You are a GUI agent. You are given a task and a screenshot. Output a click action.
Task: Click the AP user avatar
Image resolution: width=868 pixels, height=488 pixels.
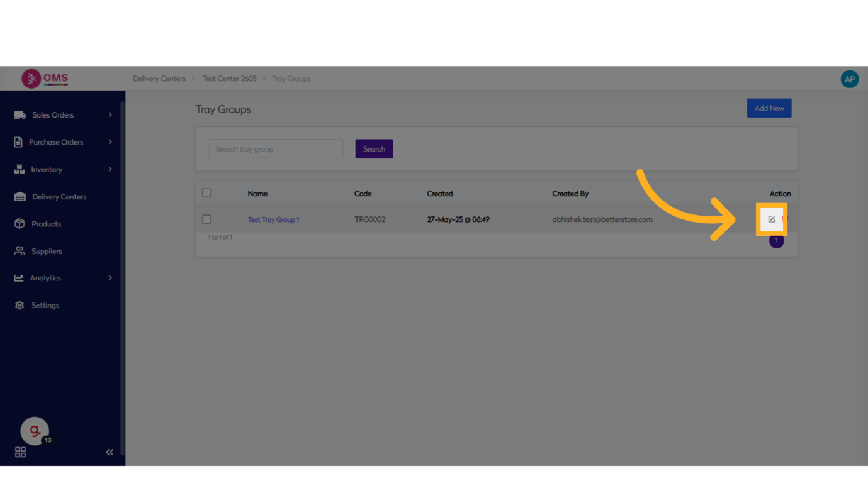pos(849,79)
